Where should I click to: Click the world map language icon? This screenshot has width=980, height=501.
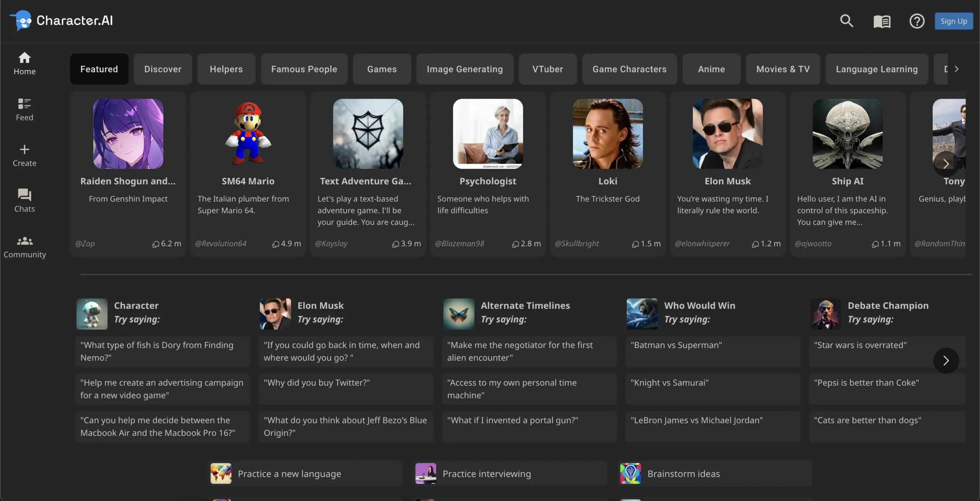pyautogui.click(x=221, y=473)
